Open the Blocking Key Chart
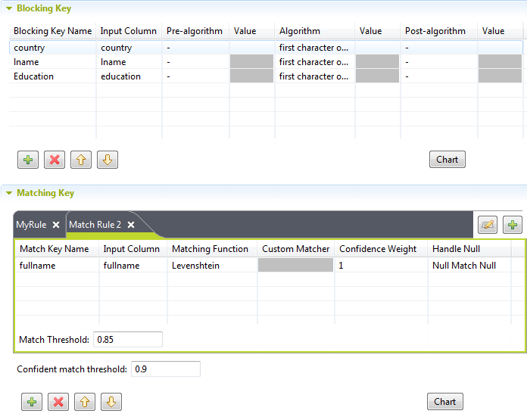The height and width of the screenshot is (420, 527). (447, 160)
